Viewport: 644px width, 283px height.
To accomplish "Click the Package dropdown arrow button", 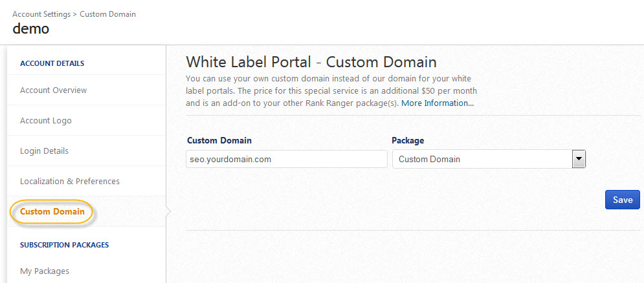I will [x=579, y=159].
